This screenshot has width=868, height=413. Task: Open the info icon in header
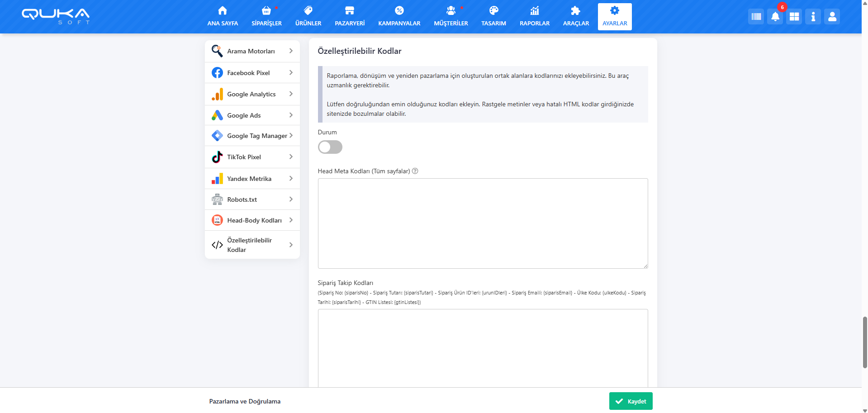click(x=813, y=17)
